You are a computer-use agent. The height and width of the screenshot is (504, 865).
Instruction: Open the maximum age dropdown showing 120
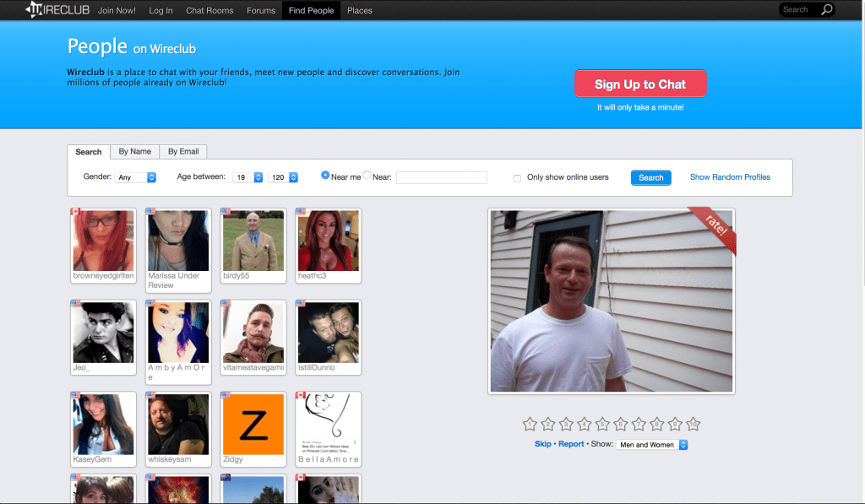(x=283, y=177)
